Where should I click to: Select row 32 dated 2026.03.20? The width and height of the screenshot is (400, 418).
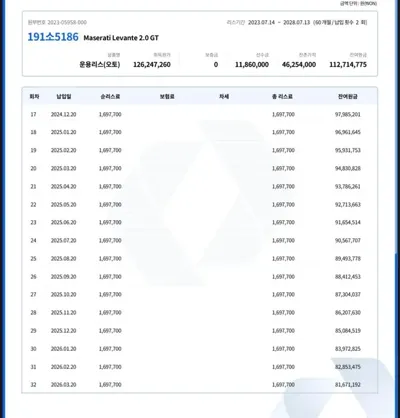click(x=200, y=385)
